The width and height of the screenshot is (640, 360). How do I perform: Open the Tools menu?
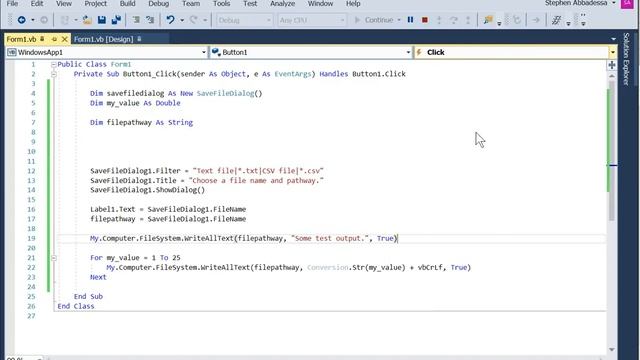tap(221, 4)
